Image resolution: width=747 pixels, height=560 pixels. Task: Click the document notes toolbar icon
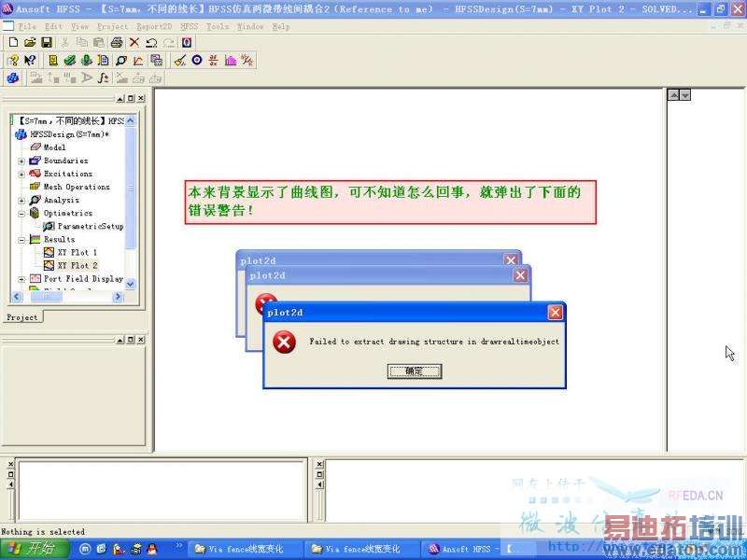click(x=103, y=61)
